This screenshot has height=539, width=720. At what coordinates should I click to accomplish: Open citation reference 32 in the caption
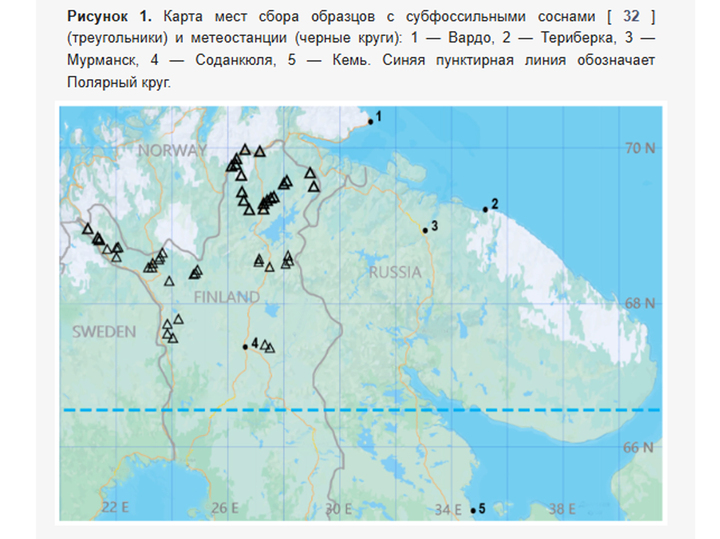click(631, 16)
